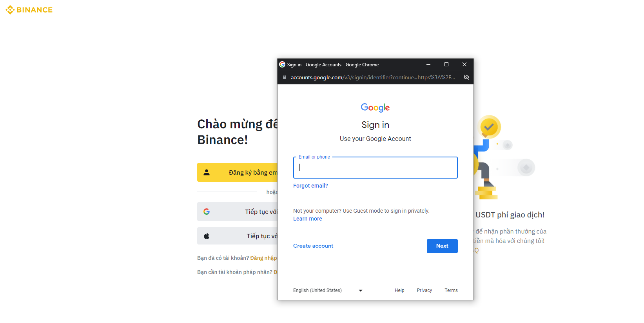Click the person icon on yellow signup button
Screen dimensions: 644x323
coord(207,172)
